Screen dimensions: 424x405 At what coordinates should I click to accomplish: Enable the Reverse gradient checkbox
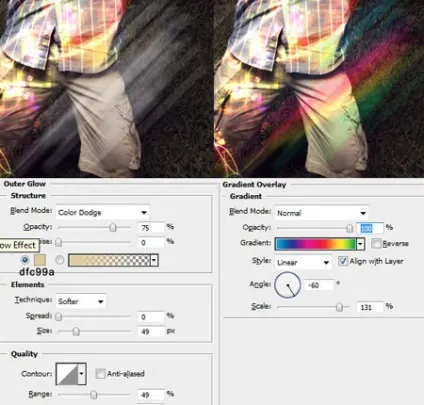(376, 244)
